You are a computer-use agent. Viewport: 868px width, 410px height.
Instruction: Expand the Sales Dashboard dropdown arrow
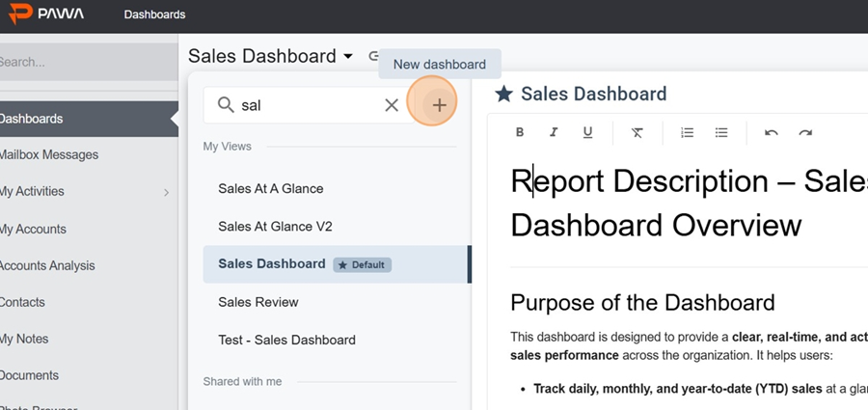[347, 57]
